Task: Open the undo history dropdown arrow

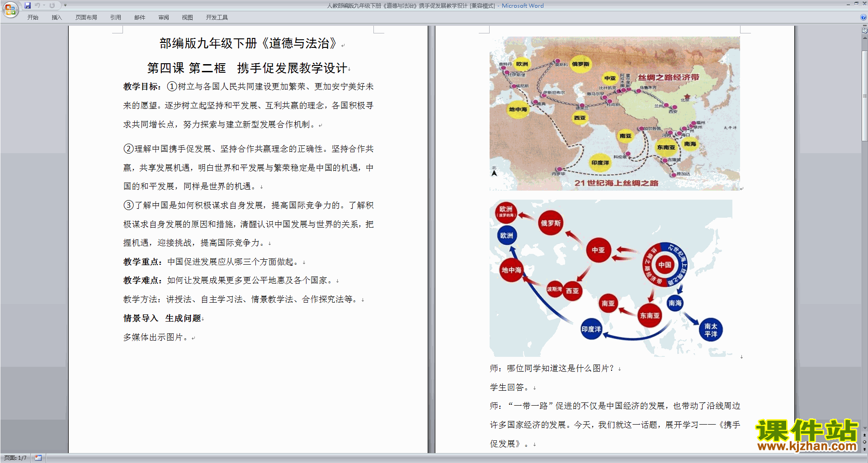Action: [44, 5]
